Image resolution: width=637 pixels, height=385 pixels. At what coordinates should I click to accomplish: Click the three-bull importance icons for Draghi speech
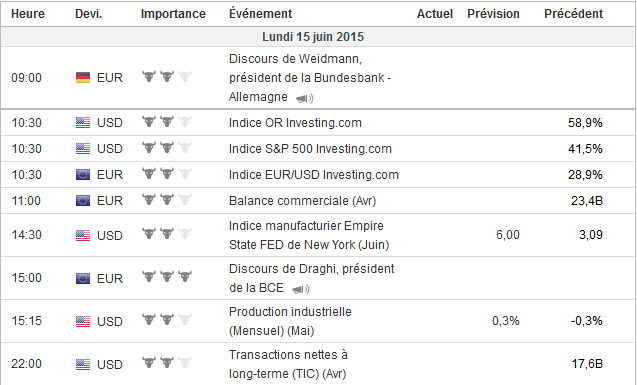167,277
